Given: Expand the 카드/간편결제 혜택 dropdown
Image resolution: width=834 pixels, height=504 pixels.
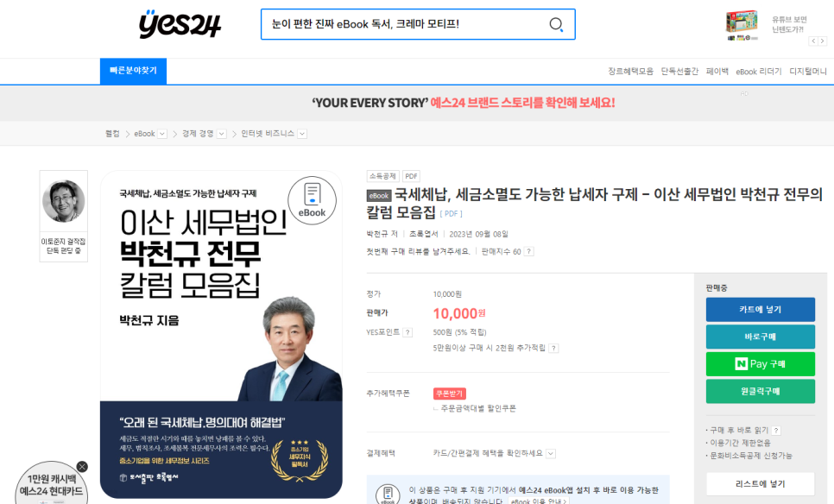Looking at the screenshot, I should point(551,453).
